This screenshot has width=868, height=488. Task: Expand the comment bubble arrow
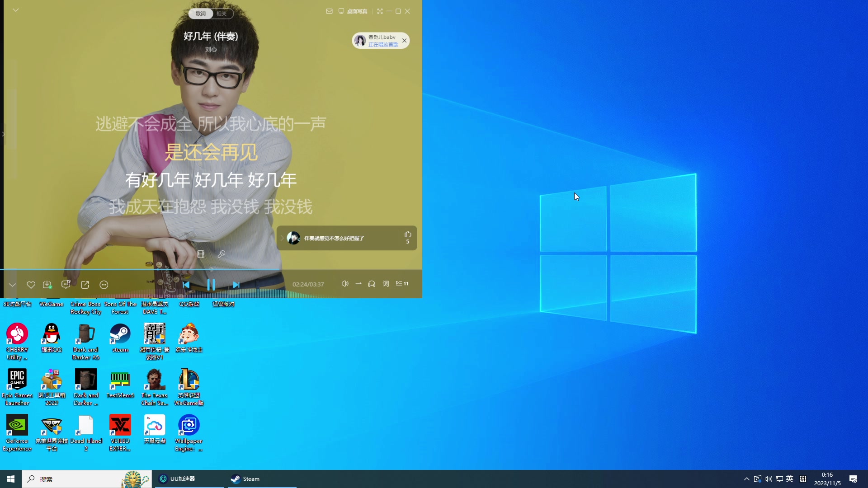click(x=282, y=238)
